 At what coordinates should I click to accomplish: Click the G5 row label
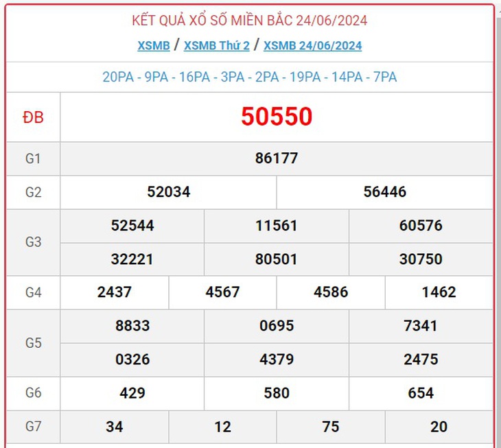33,343
